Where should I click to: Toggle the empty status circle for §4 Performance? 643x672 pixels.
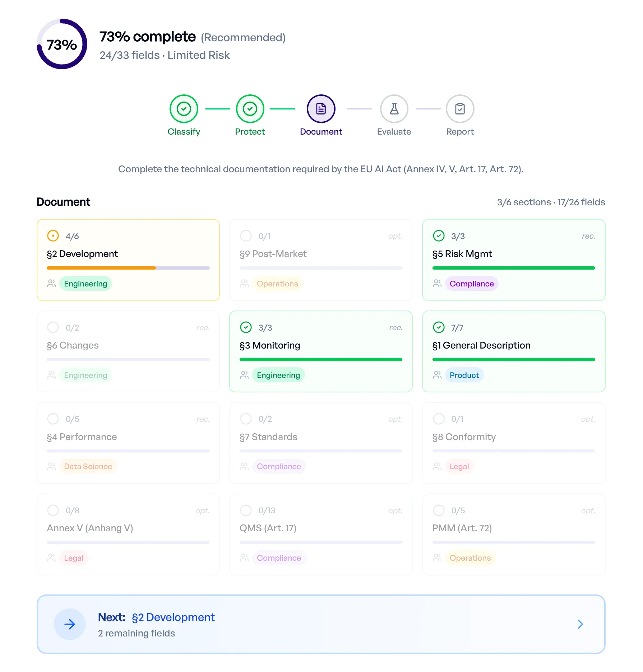[53, 419]
